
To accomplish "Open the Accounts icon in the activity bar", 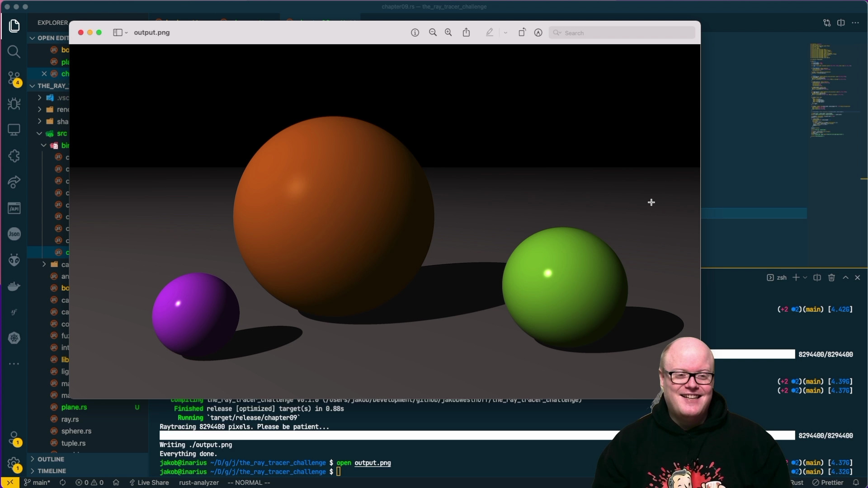I will pyautogui.click(x=14, y=438).
